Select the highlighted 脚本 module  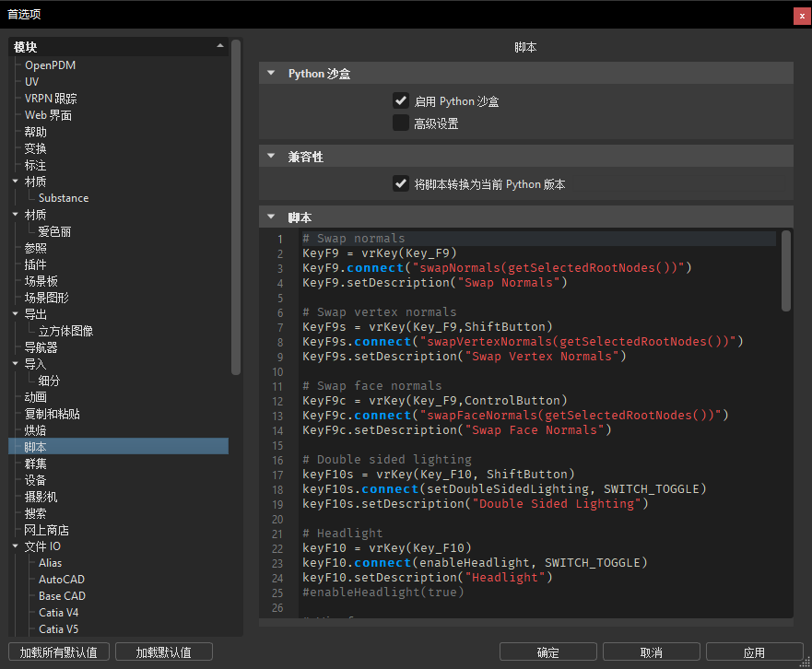pyautogui.click(x=119, y=446)
